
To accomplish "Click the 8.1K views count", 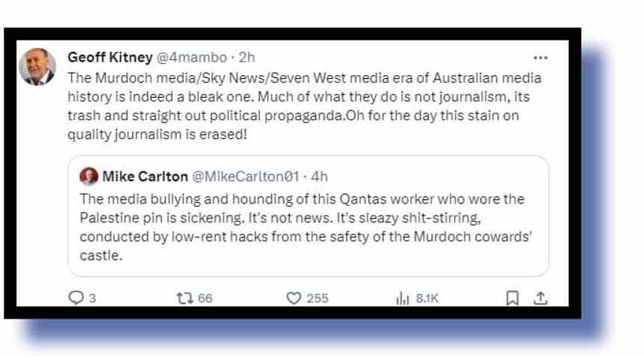I will click(x=426, y=298).
